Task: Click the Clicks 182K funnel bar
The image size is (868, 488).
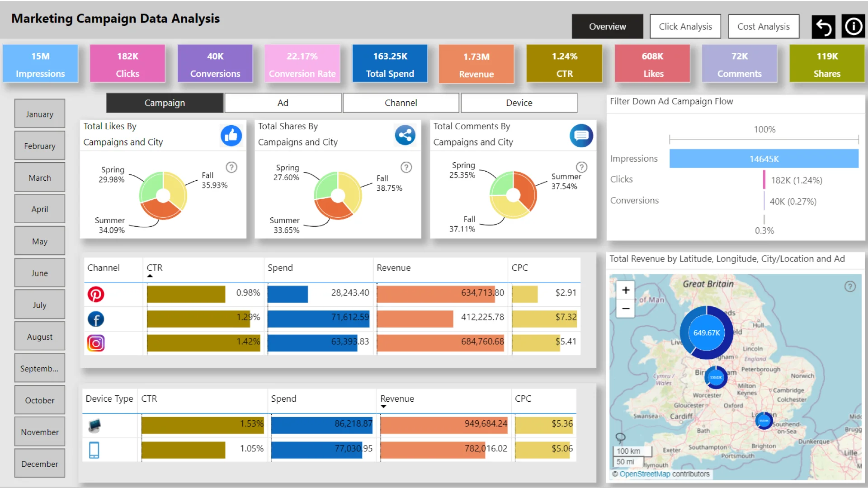Action: tap(764, 180)
